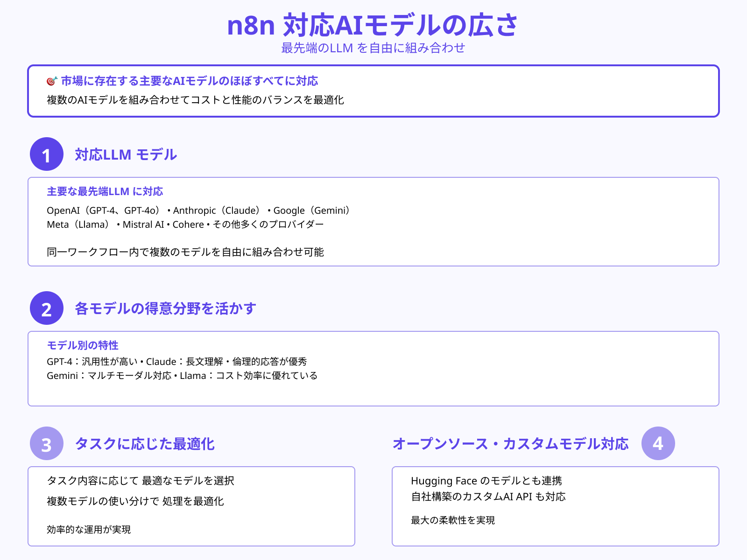Click the dart target emoji icon
Image resolution: width=747 pixels, height=560 pixels.
click(x=52, y=81)
